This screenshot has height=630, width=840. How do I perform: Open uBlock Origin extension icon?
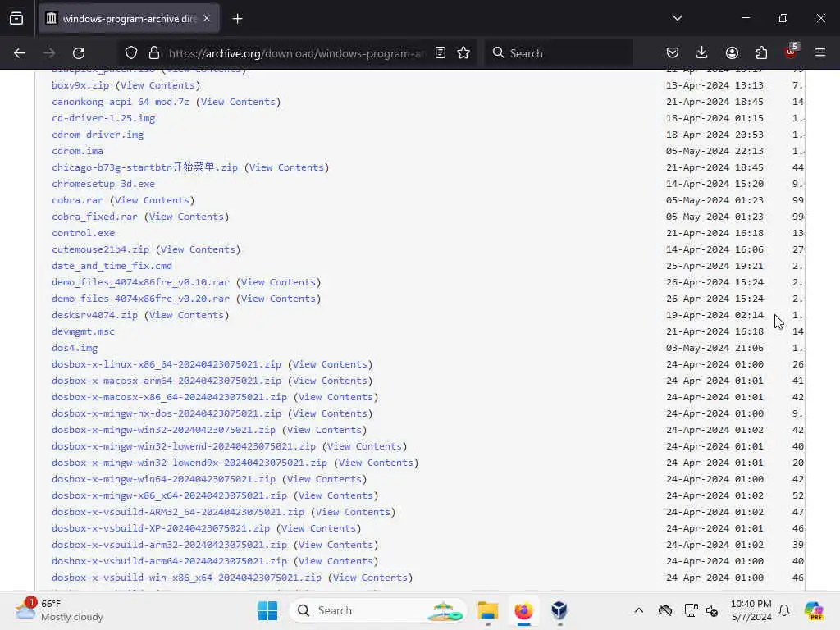pos(791,52)
